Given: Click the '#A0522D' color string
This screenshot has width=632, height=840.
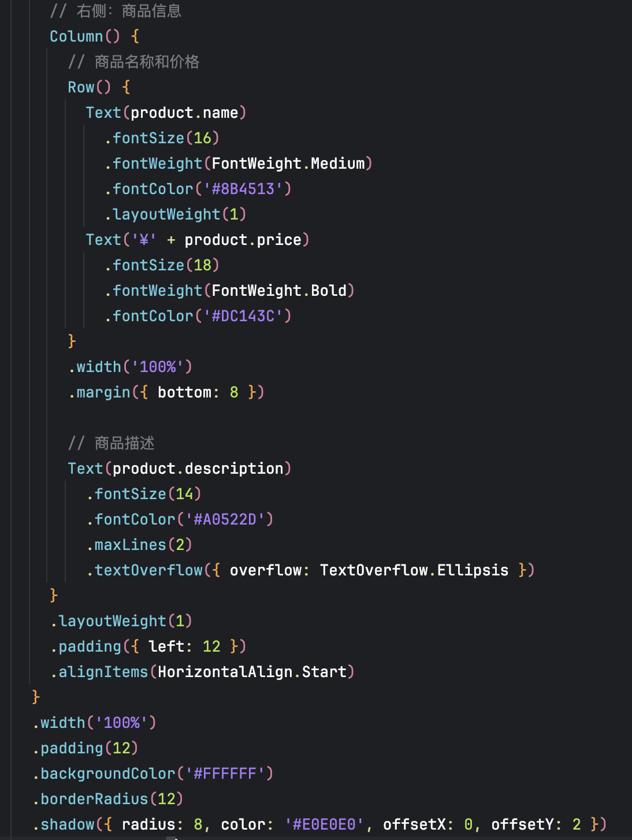Looking at the screenshot, I should (225, 519).
